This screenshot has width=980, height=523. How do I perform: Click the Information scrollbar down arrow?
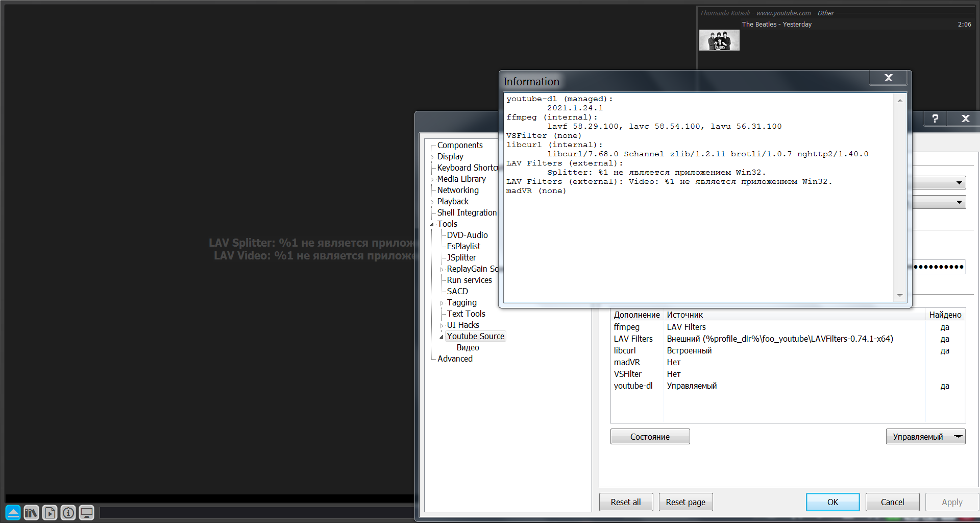pyautogui.click(x=900, y=295)
